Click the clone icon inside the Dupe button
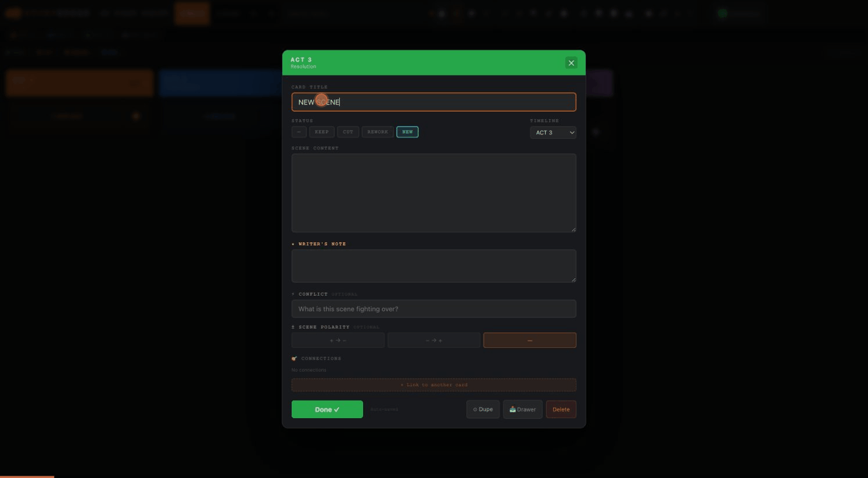The width and height of the screenshot is (868, 478). 475,409
